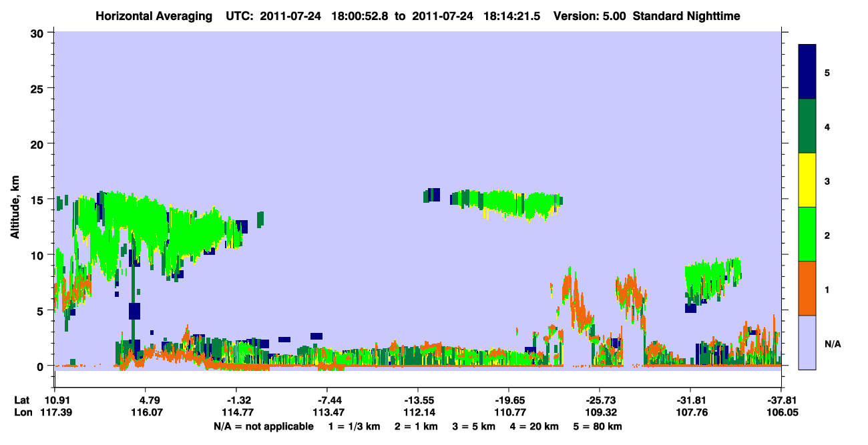The width and height of the screenshot is (868, 445).
Task: Click the 'Lat' row label
Action: (x=22, y=400)
